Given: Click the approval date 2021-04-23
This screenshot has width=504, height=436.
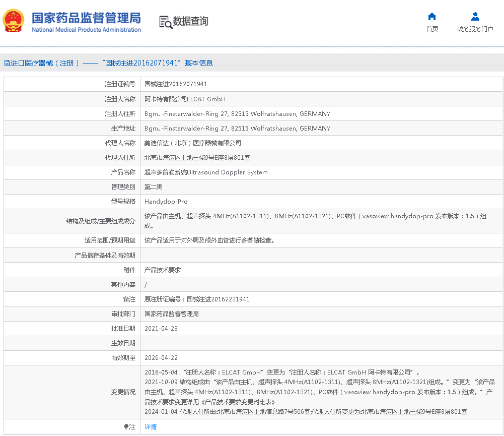Looking at the screenshot, I should point(161,329).
